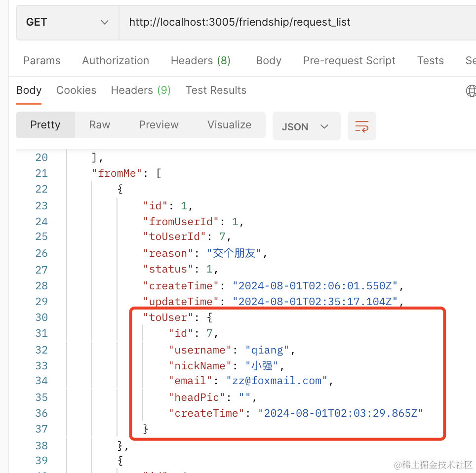
Task: Select the request Headers (8) tab
Action: pyautogui.click(x=200, y=61)
